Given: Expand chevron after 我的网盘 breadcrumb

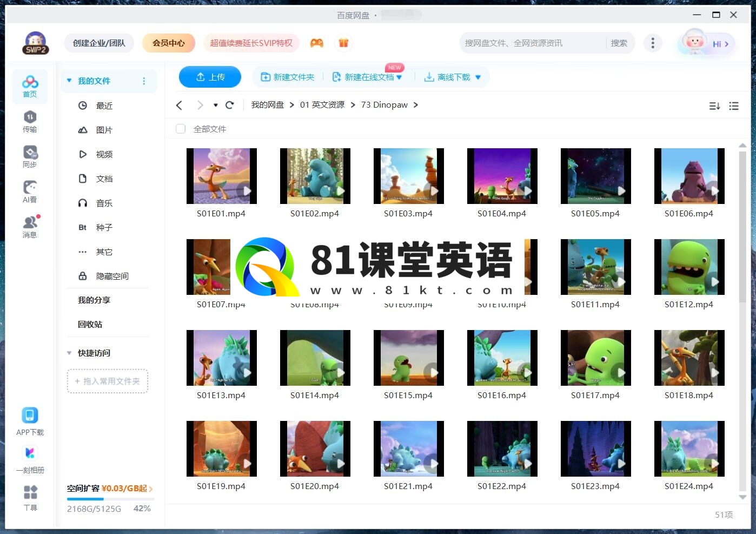Looking at the screenshot, I should (x=292, y=105).
